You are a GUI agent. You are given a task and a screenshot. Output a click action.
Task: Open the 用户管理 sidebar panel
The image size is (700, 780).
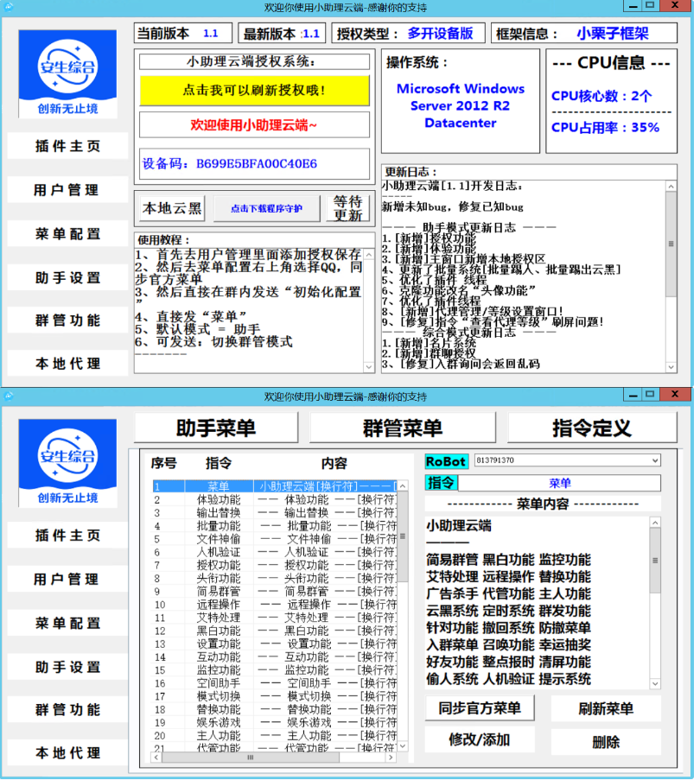tap(67, 190)
